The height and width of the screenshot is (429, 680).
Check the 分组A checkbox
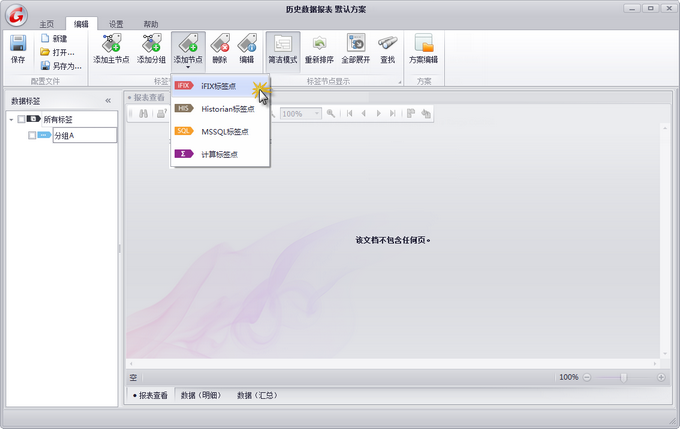[33, 135]
